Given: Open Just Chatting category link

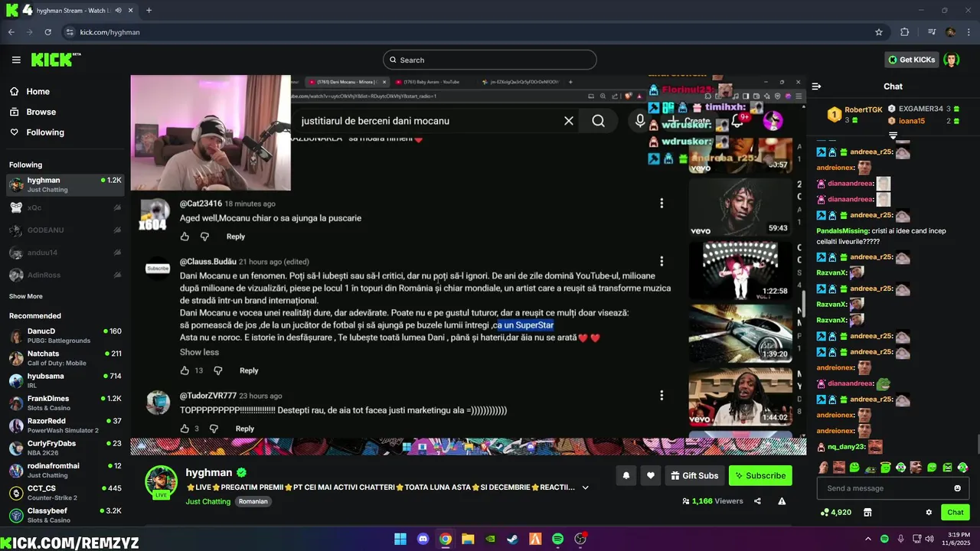Looking at the screenshot, I should pyautogui.click(x=207, y=501).
